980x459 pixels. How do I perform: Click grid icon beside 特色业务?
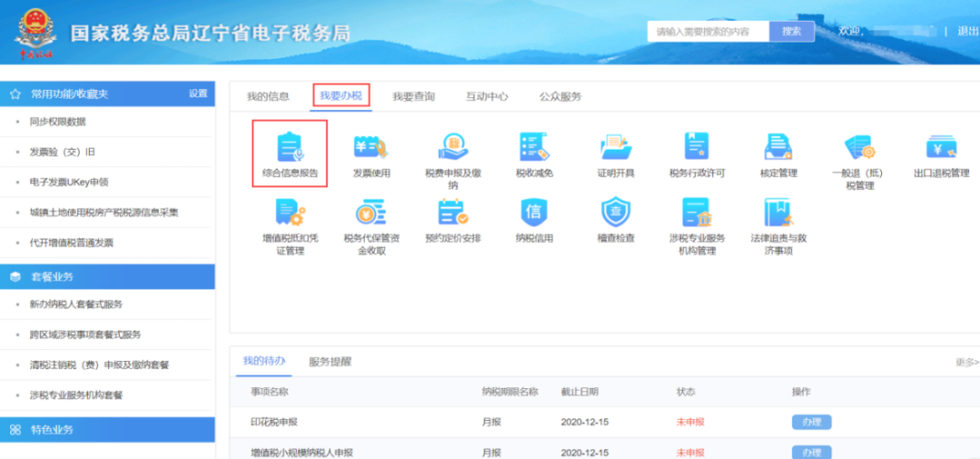(x=15, y=430)
